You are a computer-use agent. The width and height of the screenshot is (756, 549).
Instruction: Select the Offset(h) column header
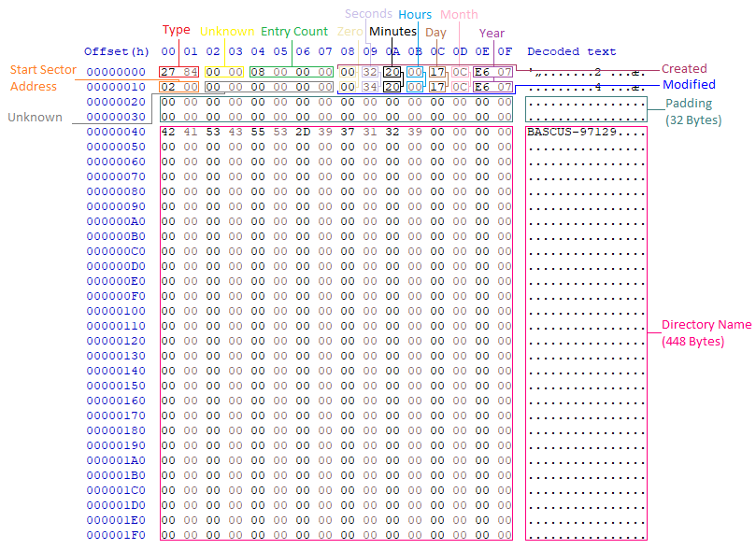click(x=116, y=51)
